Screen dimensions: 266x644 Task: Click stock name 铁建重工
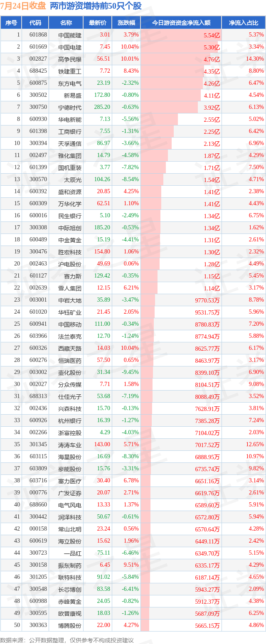70,71
